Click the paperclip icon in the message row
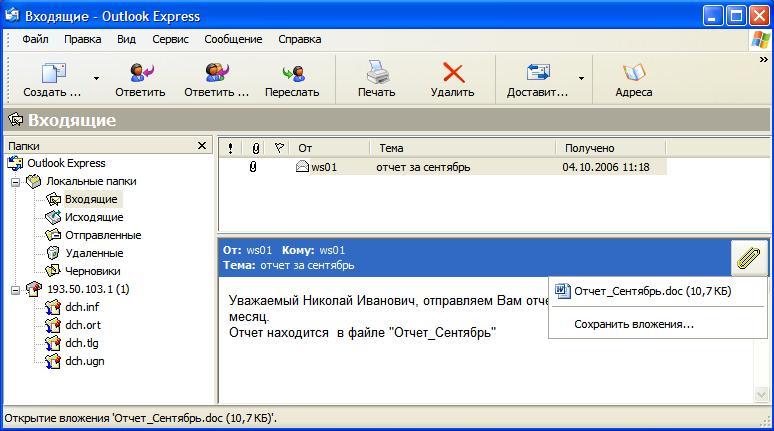 click(253, 167)
